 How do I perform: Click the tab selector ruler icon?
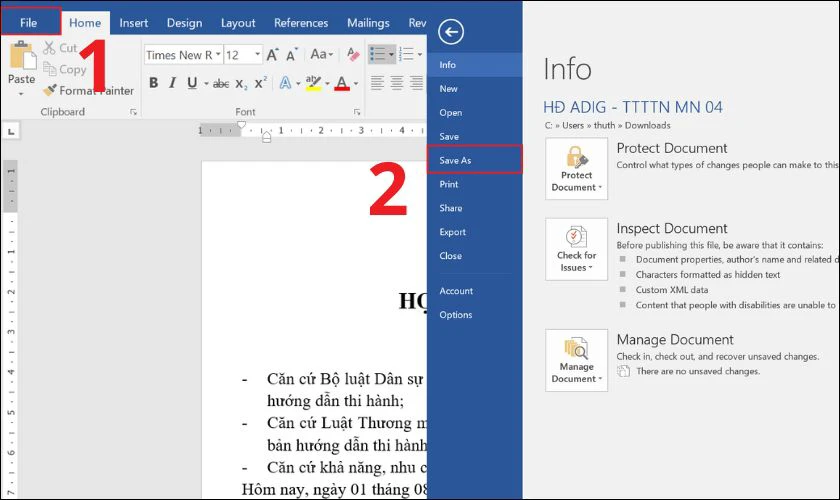[11, 131]
